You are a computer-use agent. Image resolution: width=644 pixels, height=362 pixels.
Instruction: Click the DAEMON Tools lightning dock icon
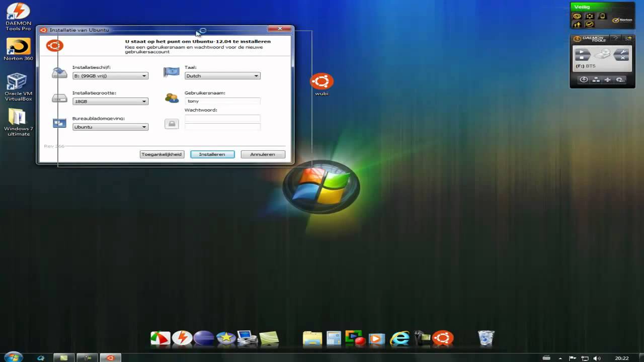point(182,338)
